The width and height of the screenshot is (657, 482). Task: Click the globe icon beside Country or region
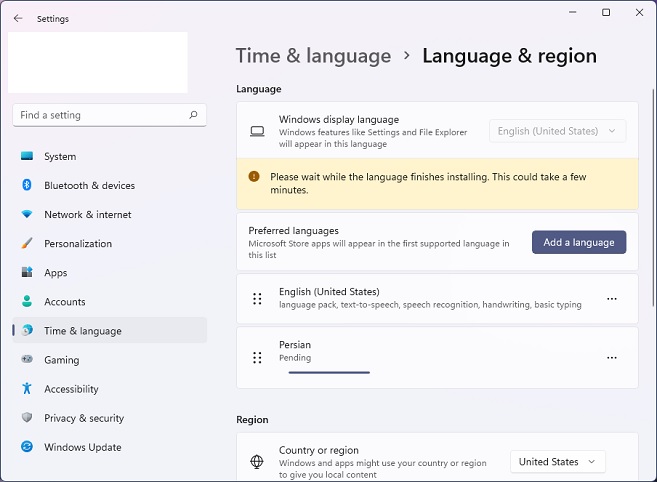pyautogui.click(x=257, y=461)
